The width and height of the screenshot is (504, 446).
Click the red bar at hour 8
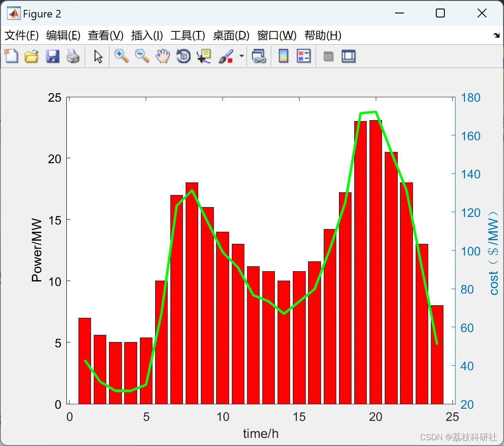click(x=192, y=293)
